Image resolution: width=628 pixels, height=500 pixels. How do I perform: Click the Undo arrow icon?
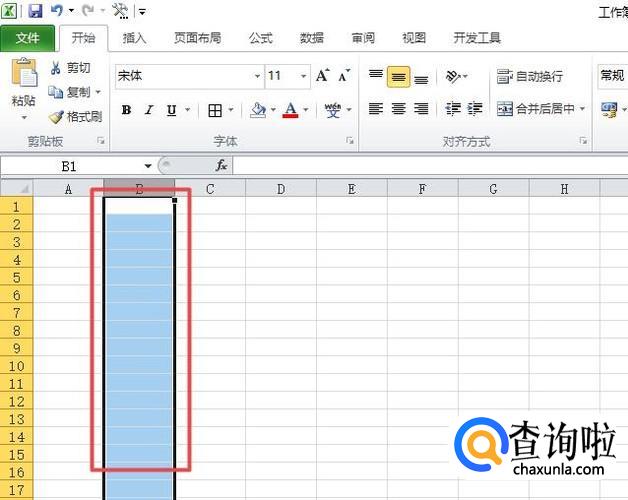point(57,10)
